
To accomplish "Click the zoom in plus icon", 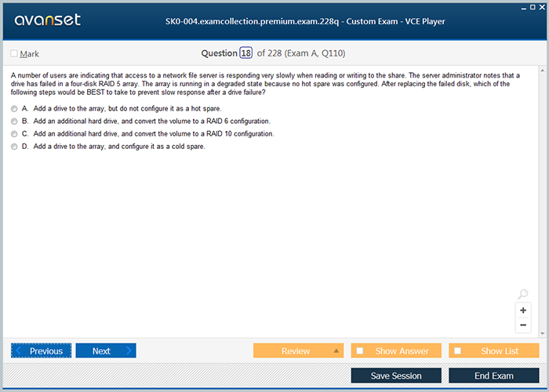I will pyautogui.click(x=523, y=310).
